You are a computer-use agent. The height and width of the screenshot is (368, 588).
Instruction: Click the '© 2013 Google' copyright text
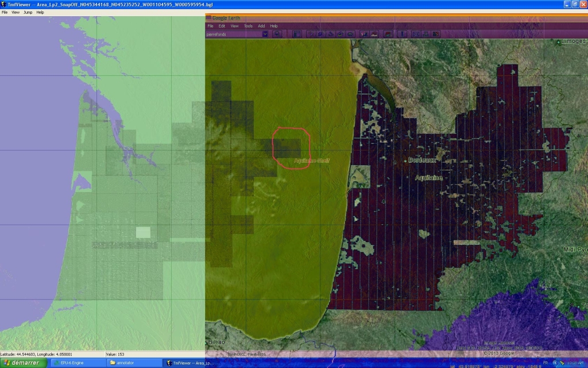pyautogui.click(x=499, y=354)
